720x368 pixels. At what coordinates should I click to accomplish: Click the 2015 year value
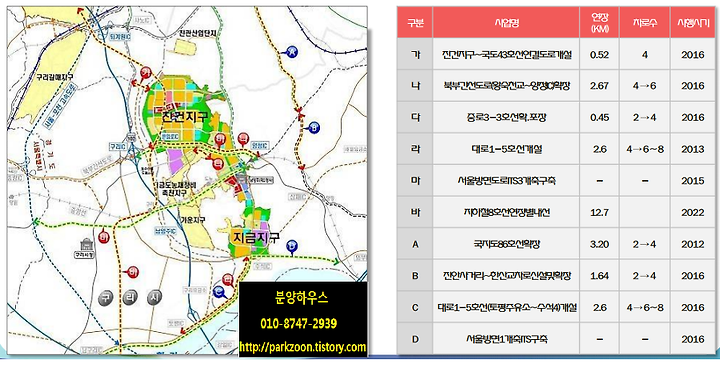click(693, 181)
